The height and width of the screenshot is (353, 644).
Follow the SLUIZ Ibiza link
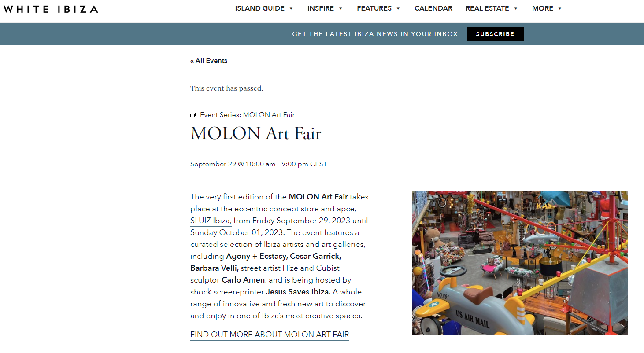[x=211, y=221]
